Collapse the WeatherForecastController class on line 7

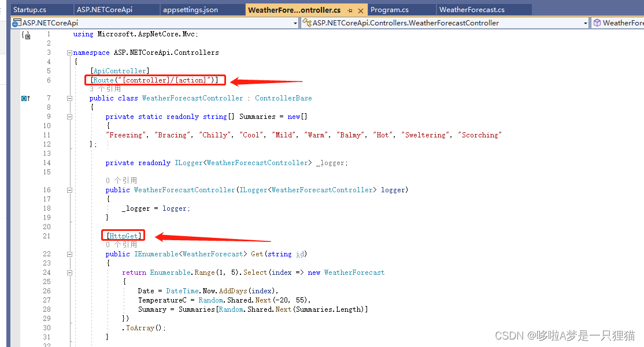coord(69,98)
